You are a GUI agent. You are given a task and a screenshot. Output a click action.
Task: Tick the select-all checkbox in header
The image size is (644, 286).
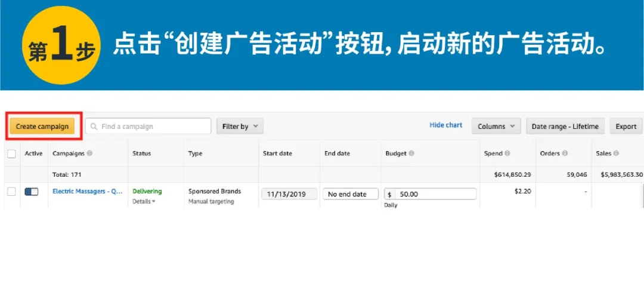pyautogui.click(x=11, y=154)
